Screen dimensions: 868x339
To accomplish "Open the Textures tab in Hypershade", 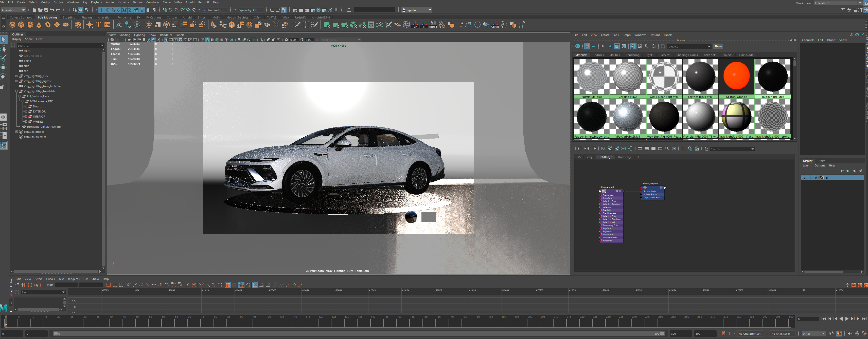I will (x=598, y=55).
